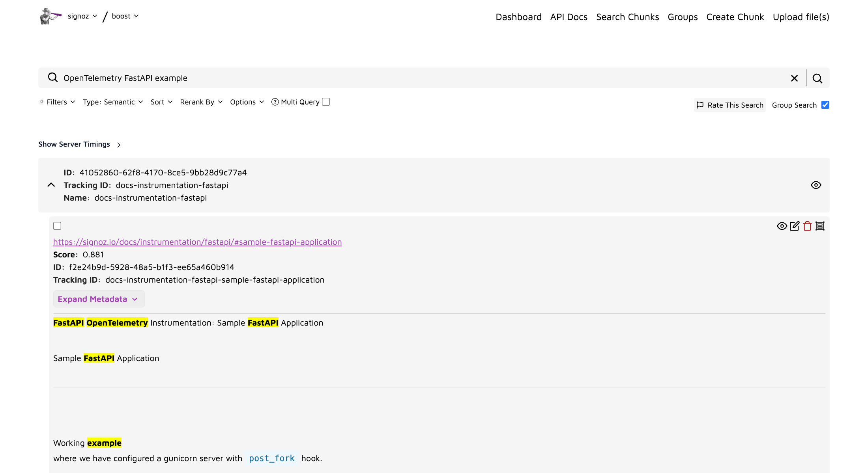Open the signoz.io fastapi sample application link
The height and width of the screenshot is (473, 868).
pyautogui.click(x=197, y=242)
